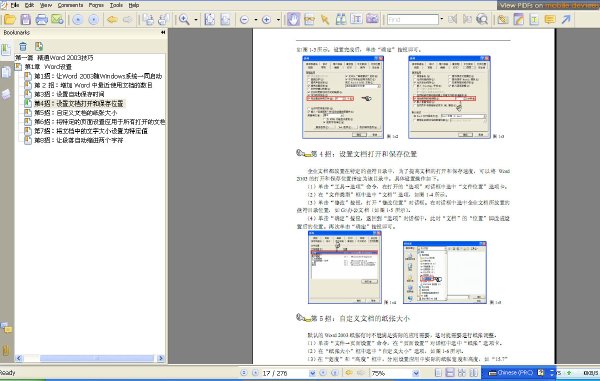Open the Find box options dropdown arrow

[442, 19]
